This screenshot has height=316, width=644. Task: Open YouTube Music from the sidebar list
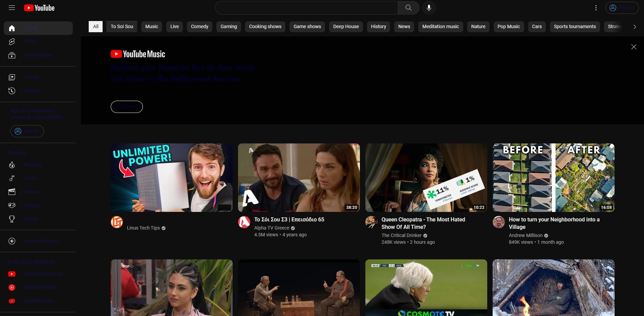click(38, 288)
